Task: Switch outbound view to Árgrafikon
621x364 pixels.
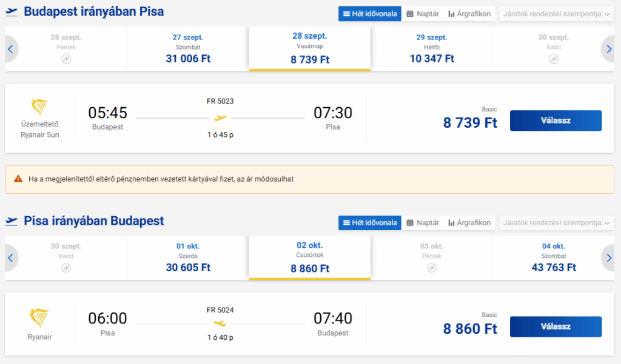Action: [x=469, y=14]
